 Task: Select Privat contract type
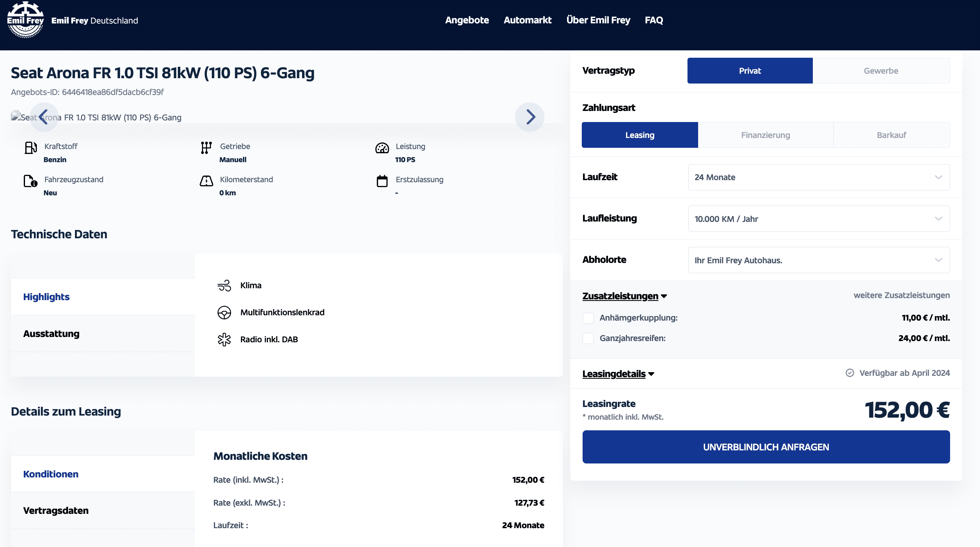750,71
